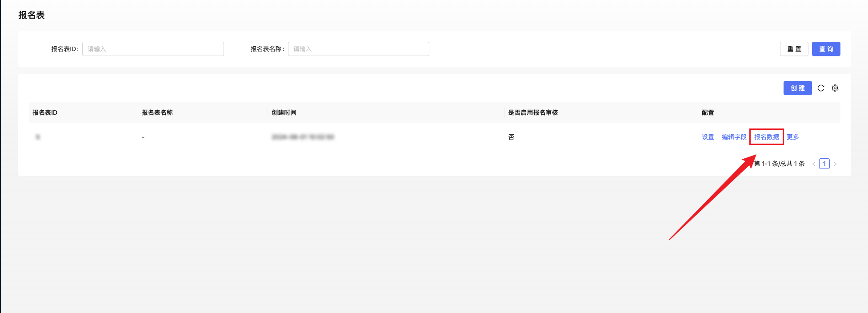868x313 pixels.
Task: Click 编辑字段 link
Action: tap(734, 137)
